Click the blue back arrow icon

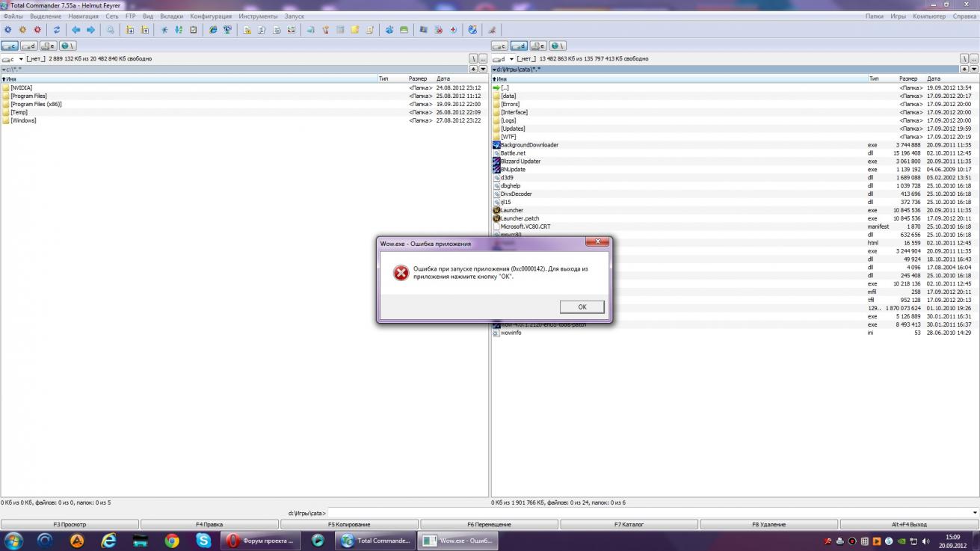tap(75, 30)
